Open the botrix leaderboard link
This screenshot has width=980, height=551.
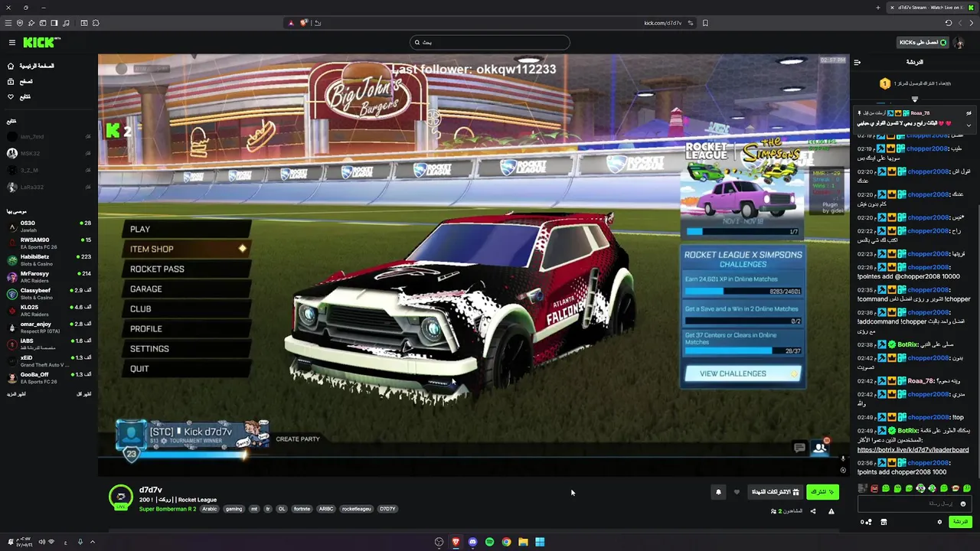pos(913,450)
